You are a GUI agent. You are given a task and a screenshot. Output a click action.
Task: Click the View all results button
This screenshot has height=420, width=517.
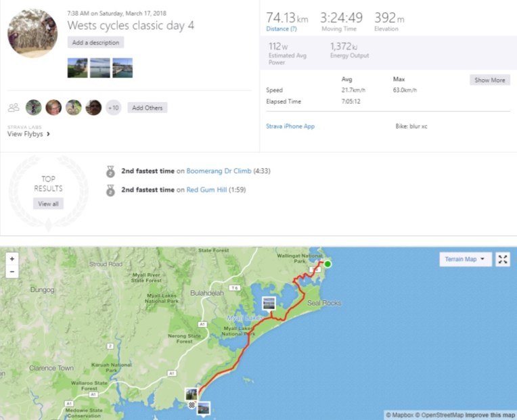48,204
